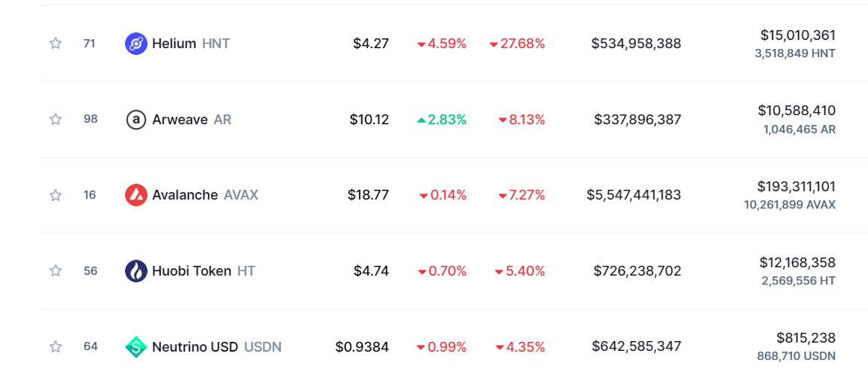Click the Avalanche red logo icon
Screen dimensions: 868x378
[136, 195]
